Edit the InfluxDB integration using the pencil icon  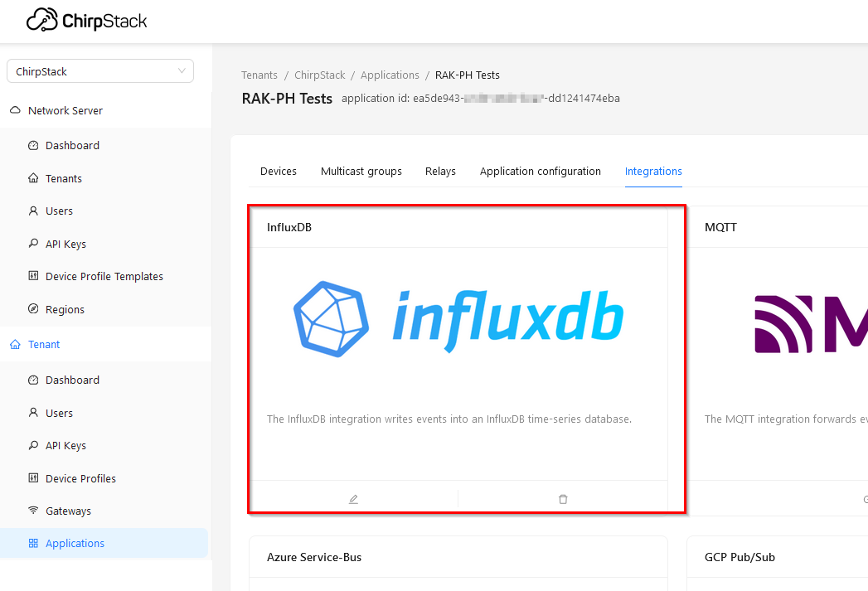[x=352, y=498]
